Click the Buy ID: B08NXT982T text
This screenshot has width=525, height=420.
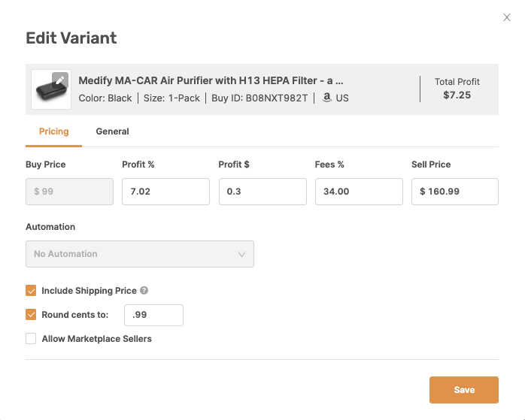259,98
